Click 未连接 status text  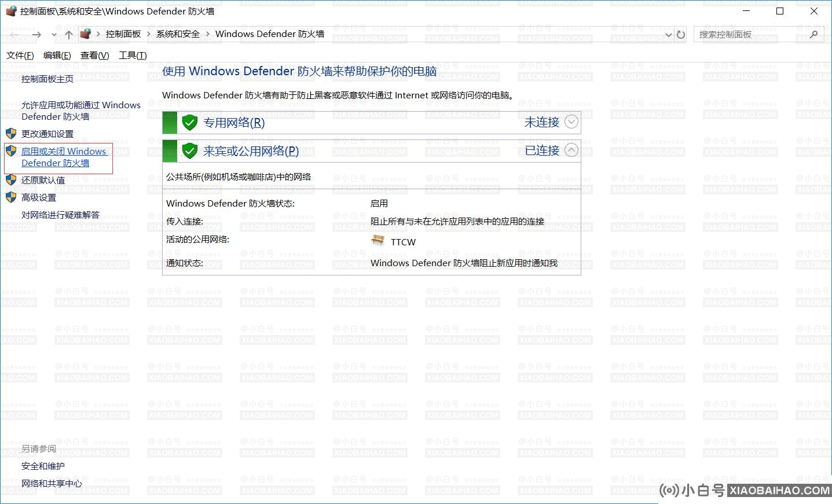pos(542,122)
